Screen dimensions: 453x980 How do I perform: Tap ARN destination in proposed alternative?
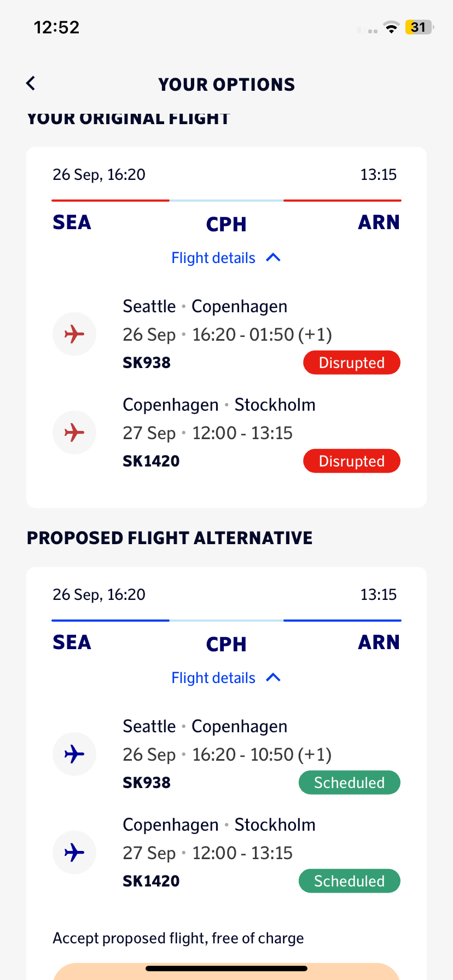coord(379,643)
